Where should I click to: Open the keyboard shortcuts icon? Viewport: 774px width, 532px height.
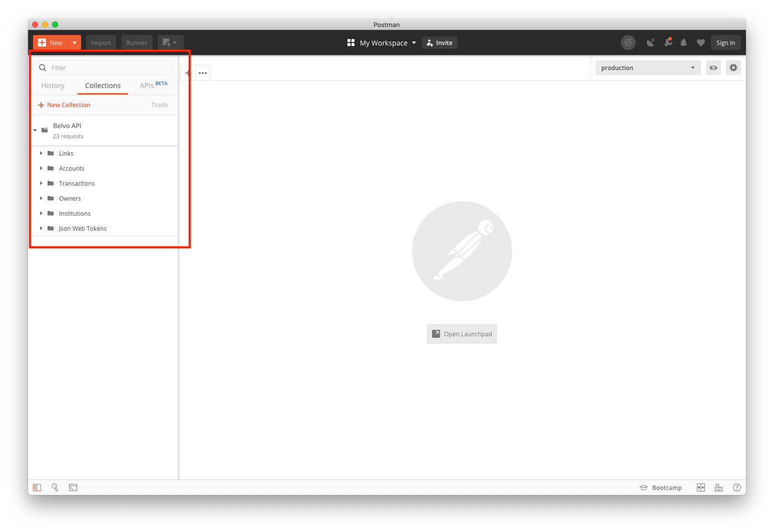pyautogui.click(x=718, y=487)
